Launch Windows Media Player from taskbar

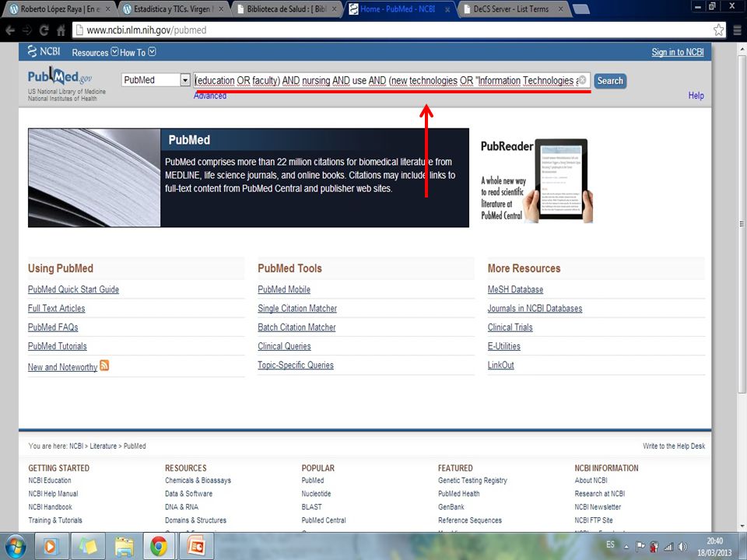(50, 546)
